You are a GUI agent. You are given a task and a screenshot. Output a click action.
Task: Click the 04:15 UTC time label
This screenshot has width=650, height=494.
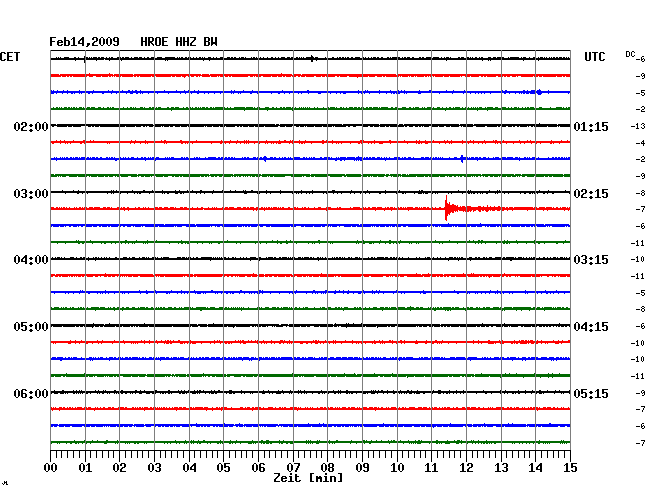click(x=591, y=327)
